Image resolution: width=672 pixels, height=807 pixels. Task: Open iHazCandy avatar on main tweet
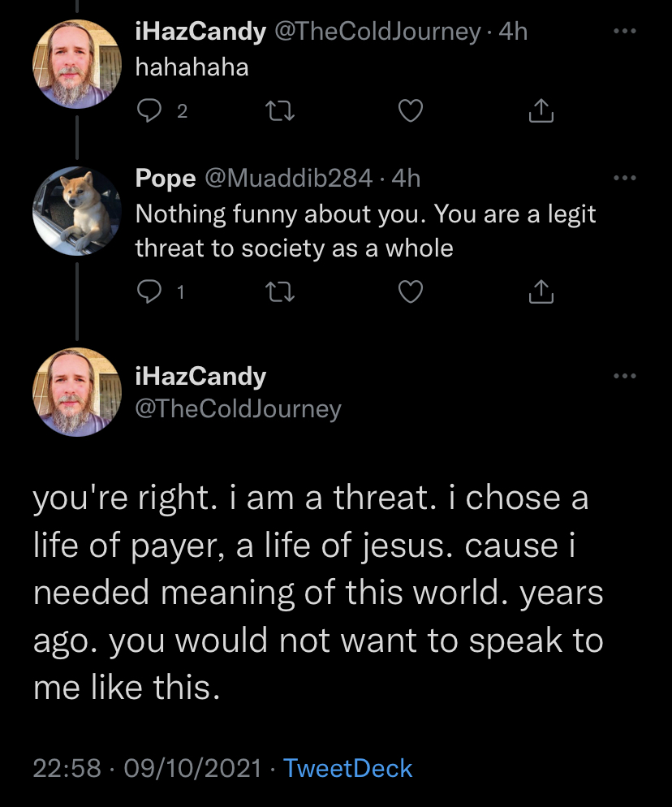point(77,391)
